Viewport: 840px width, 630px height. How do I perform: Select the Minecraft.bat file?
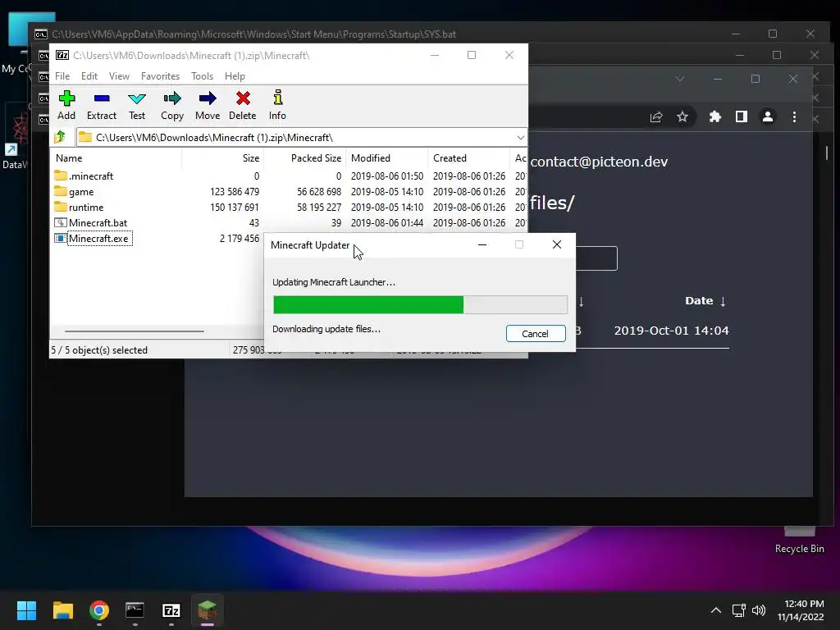pos(98,222)
